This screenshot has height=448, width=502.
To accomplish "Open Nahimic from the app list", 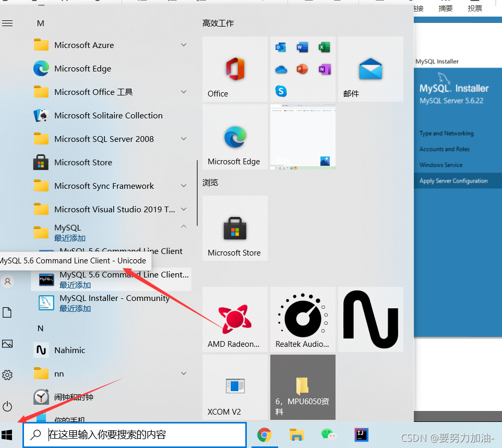I will [x=111, y=350].
